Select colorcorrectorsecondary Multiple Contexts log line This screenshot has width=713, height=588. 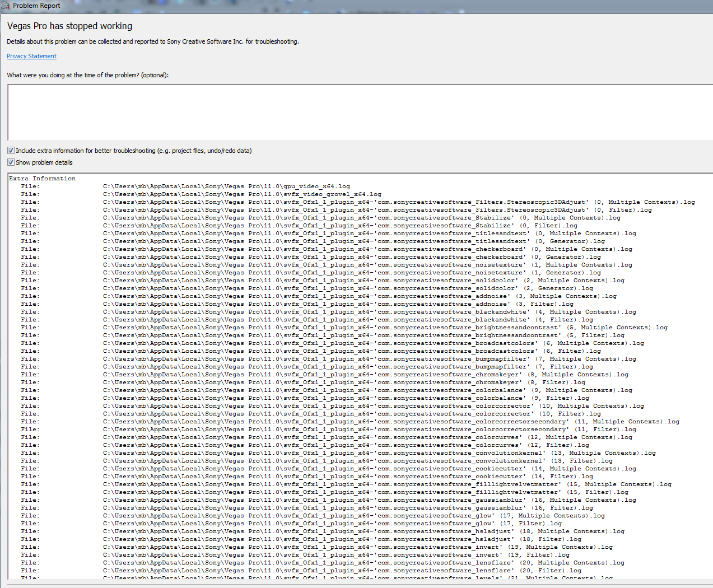coord(350,422)
